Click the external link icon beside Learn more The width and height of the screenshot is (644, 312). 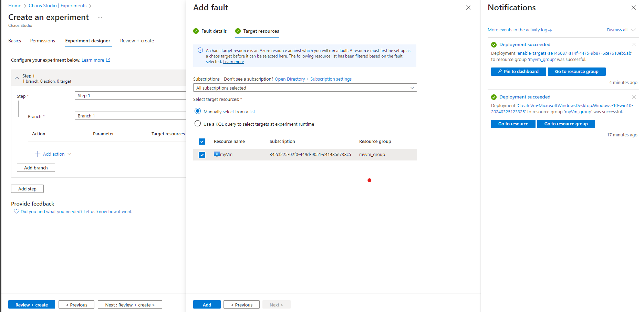108,60
